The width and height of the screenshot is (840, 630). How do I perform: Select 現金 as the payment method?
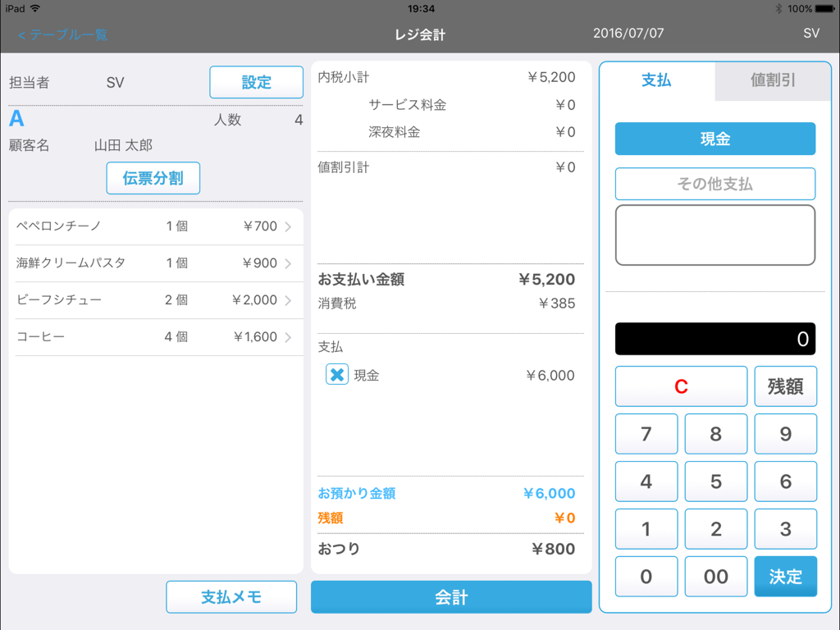pos(714,139)
